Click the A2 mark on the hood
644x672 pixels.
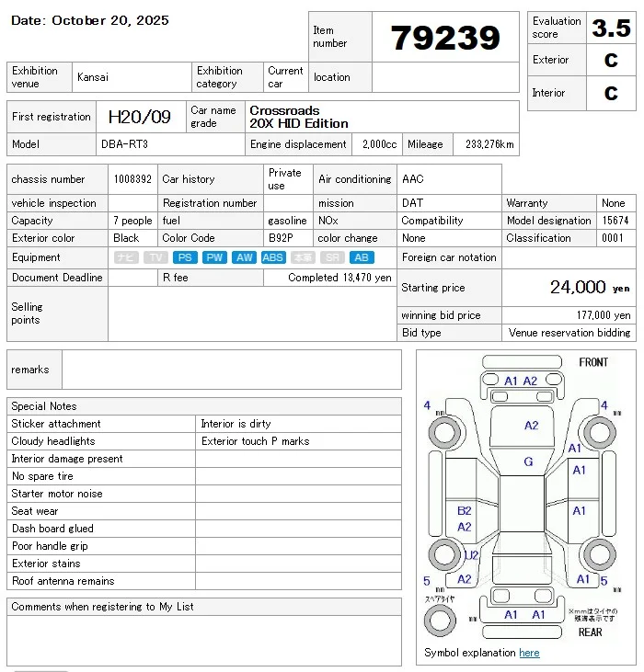point(531,426)
